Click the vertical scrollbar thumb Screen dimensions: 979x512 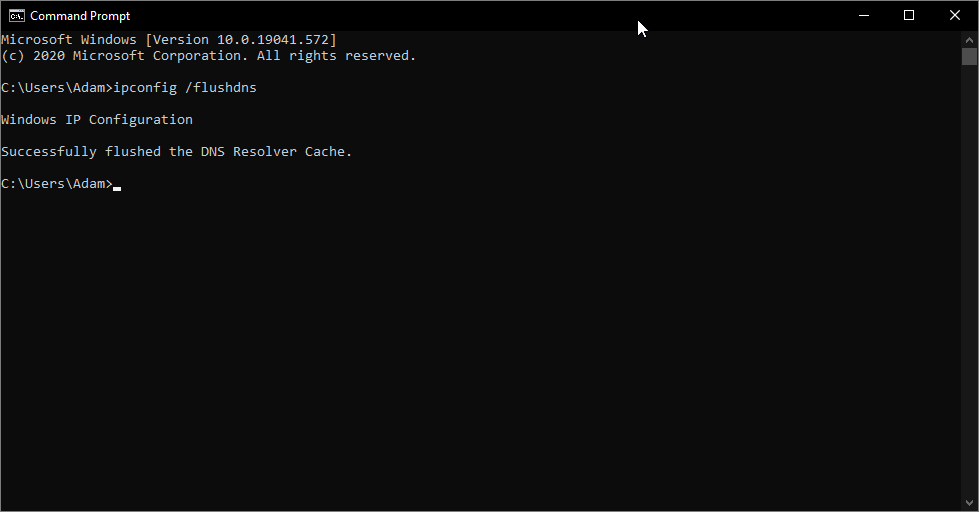tap(969, 56)
